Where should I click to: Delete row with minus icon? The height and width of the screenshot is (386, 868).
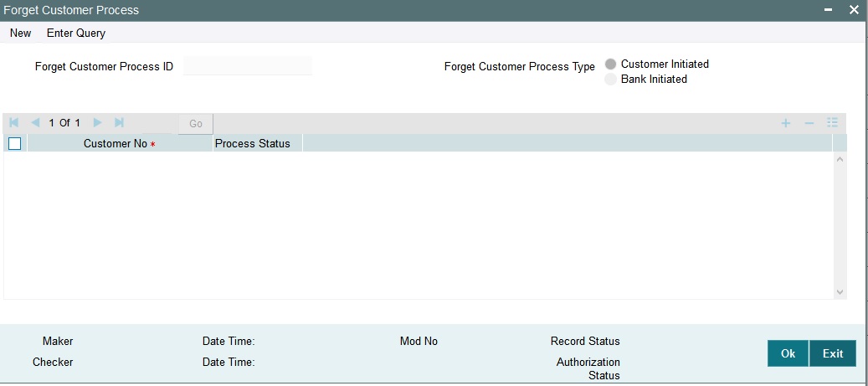809,123
